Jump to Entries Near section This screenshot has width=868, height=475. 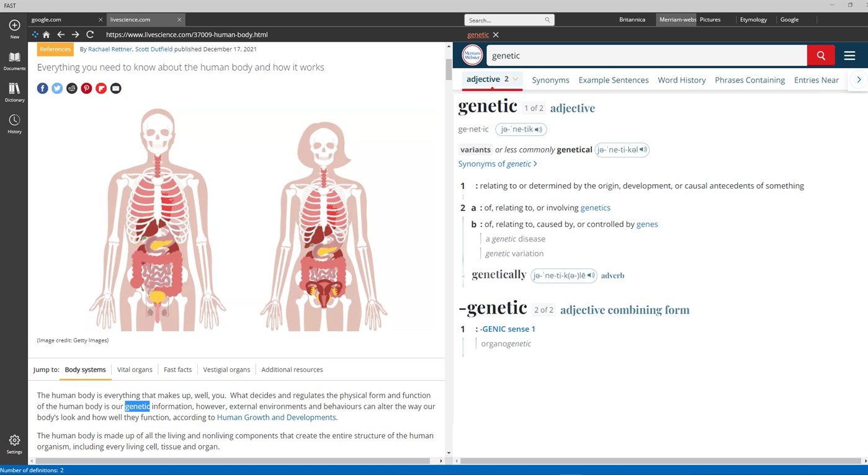pos(817,80)
